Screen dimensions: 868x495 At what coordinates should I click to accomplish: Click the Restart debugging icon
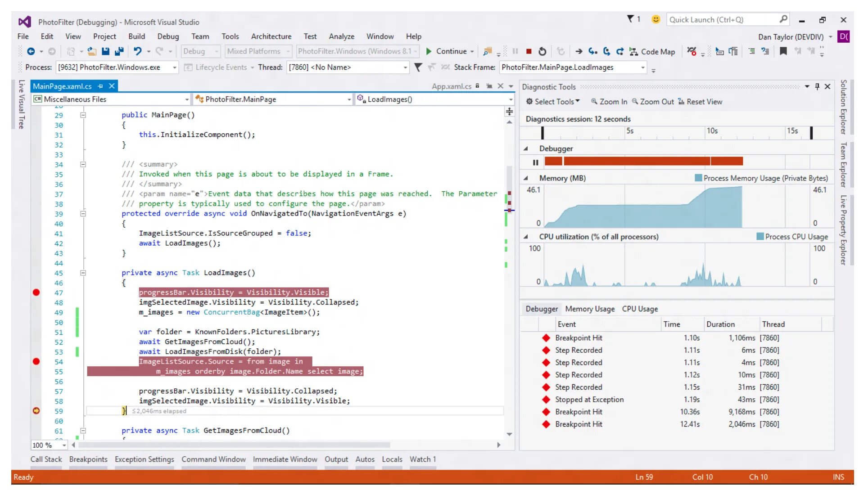(542, 51)
